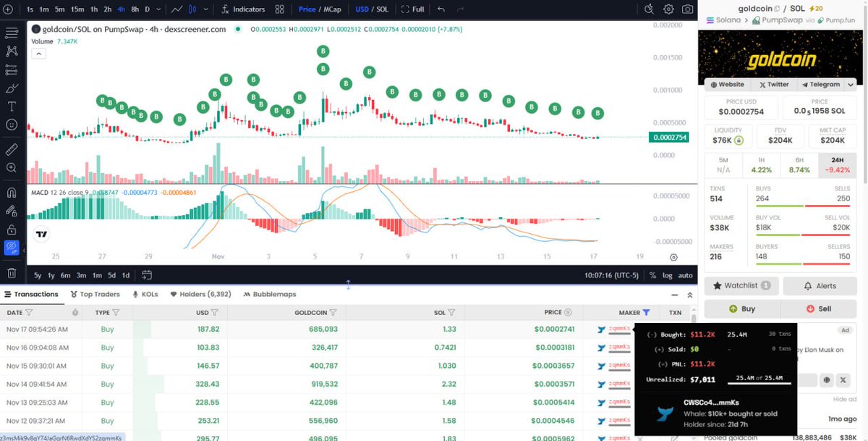Image resolution: width=868 pixels, height=441 pixels.
Task: Filter transactions by TYPE column
Action: [x=116, y=313]
